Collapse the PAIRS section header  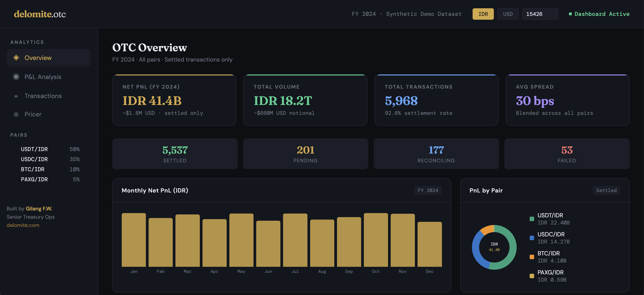(x=19, y=135)
